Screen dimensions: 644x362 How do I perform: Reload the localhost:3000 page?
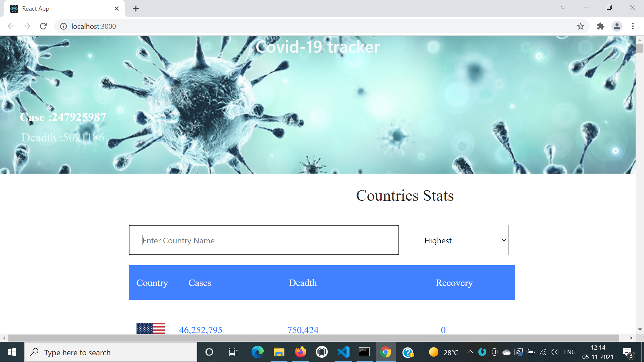pyautogui.click(x=43, y=26)
